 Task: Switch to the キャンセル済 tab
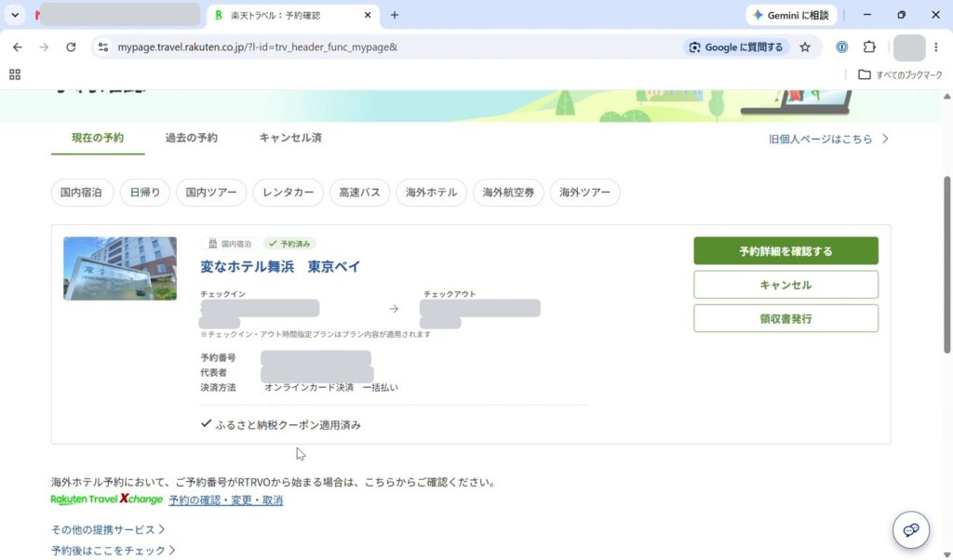(x=290, y=138)
